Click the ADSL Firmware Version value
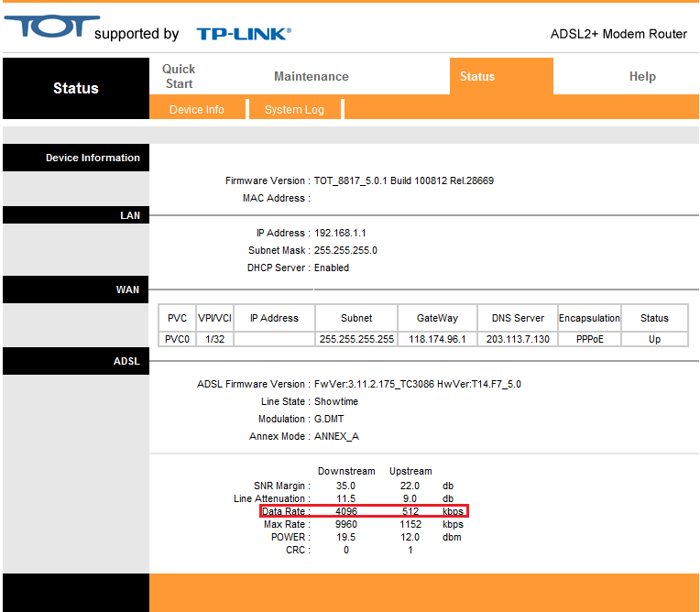 pyautogui.click(x=418, y=385)
